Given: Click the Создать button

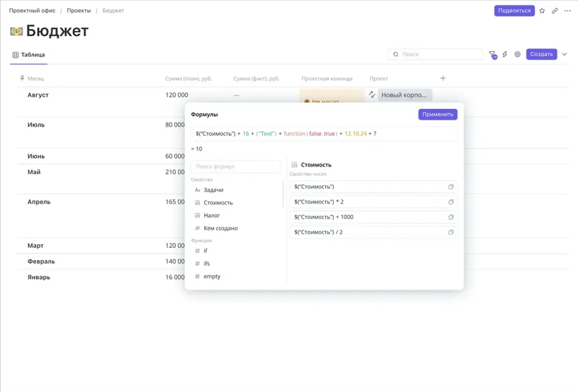Looking at the screenshot, I should [x=541, y=54].
